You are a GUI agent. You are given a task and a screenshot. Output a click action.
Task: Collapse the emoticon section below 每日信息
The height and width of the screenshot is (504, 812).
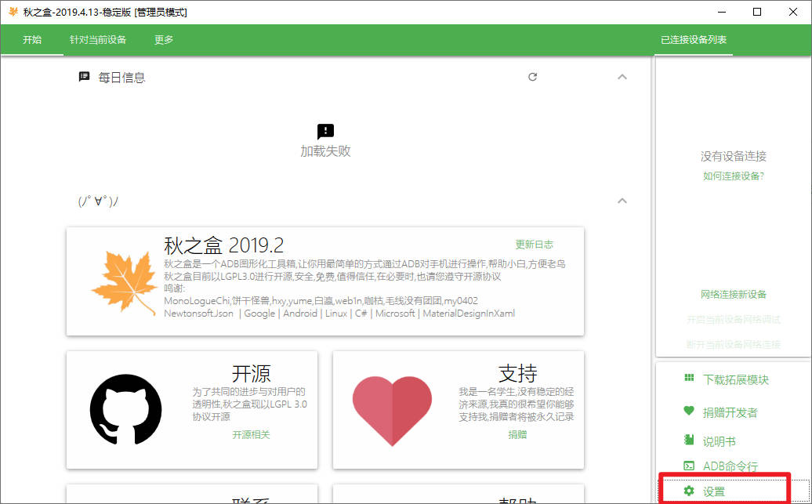click(x=622, y=201)
